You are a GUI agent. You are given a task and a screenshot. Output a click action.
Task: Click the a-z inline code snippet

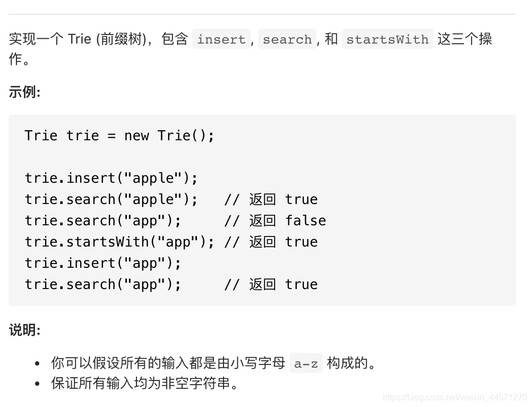(x=306, y=363)
